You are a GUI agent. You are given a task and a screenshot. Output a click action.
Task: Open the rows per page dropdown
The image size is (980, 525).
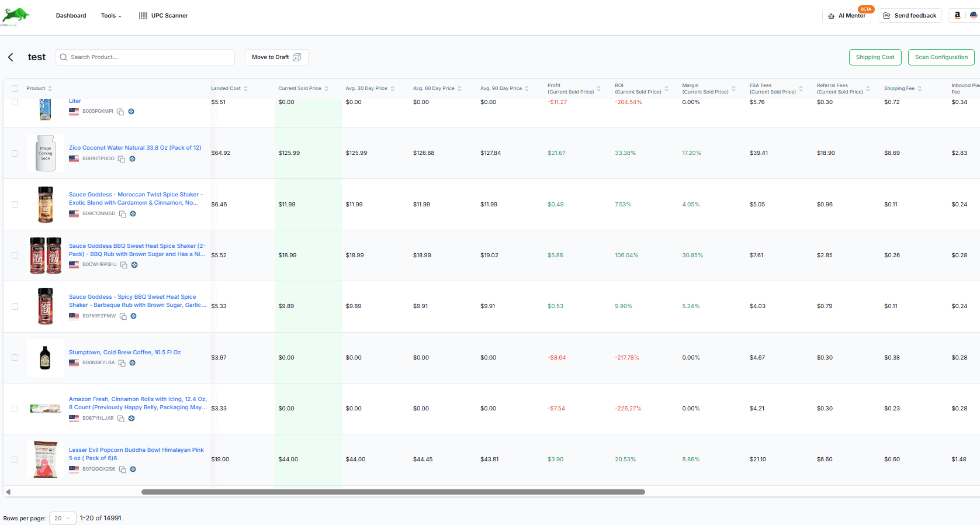pos(63,519)
